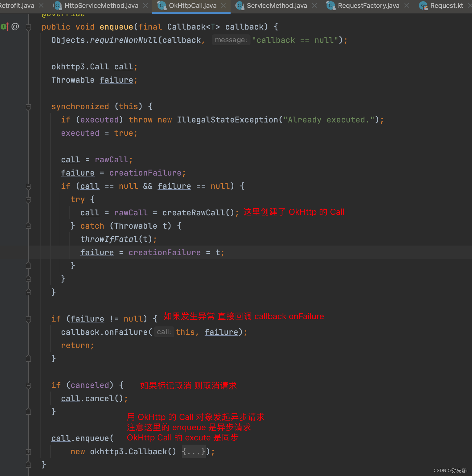Close the Retrofit.java tab

tap(41, 6)
